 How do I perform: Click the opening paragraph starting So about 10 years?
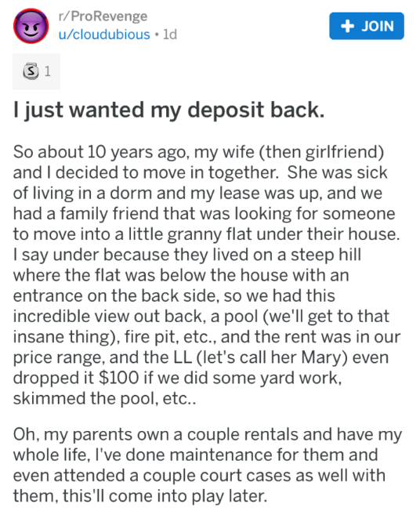(x=207, y=275)
